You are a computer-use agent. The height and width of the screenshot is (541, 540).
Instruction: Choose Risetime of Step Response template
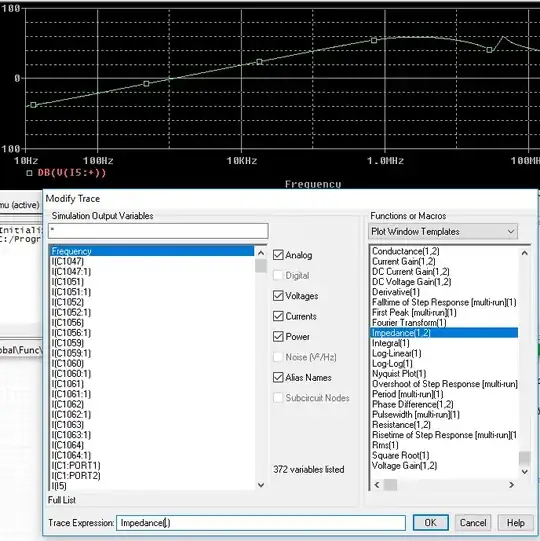[x=444, y=435]
